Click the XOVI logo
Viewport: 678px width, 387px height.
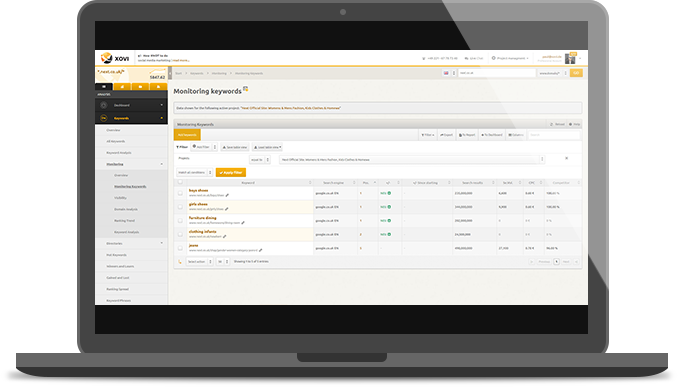point(115,58)
